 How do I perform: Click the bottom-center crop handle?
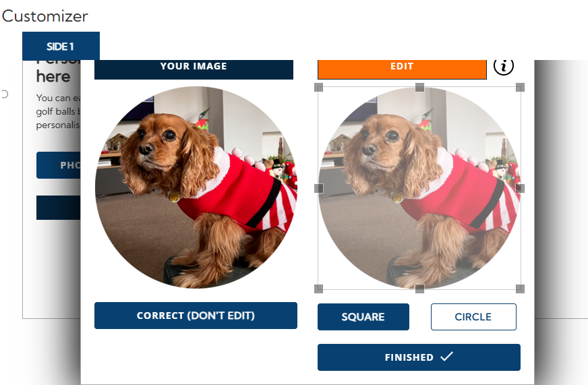coord(419,289)
